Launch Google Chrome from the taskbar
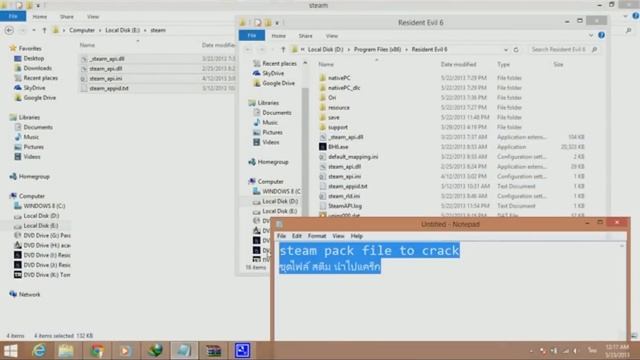The width and height of the screenshot is (640, 360). click(x=97, y=350)
